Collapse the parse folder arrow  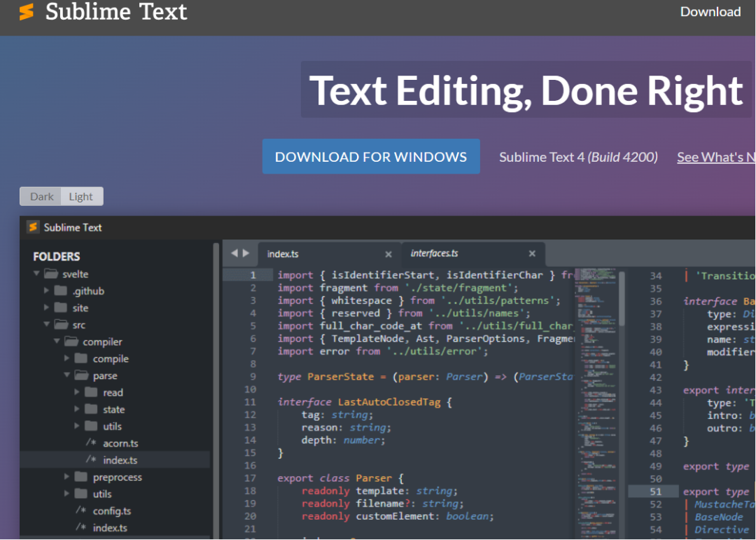click(x=67, y=375)
